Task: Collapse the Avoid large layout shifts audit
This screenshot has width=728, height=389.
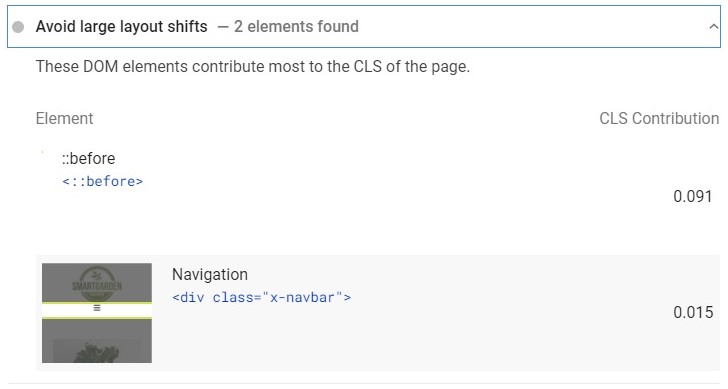Action: [x=713, y=27]
